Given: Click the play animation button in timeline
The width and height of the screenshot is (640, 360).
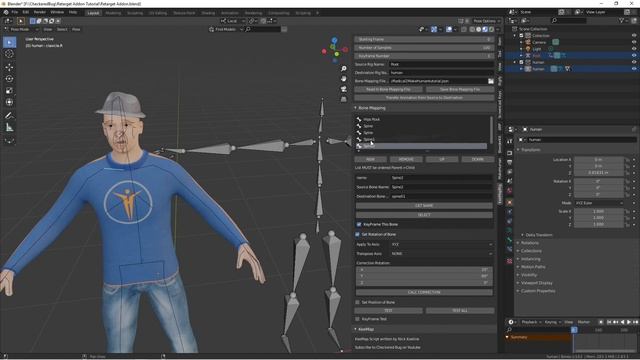Looking at the screenshot, I should click(x=629, y=322).
